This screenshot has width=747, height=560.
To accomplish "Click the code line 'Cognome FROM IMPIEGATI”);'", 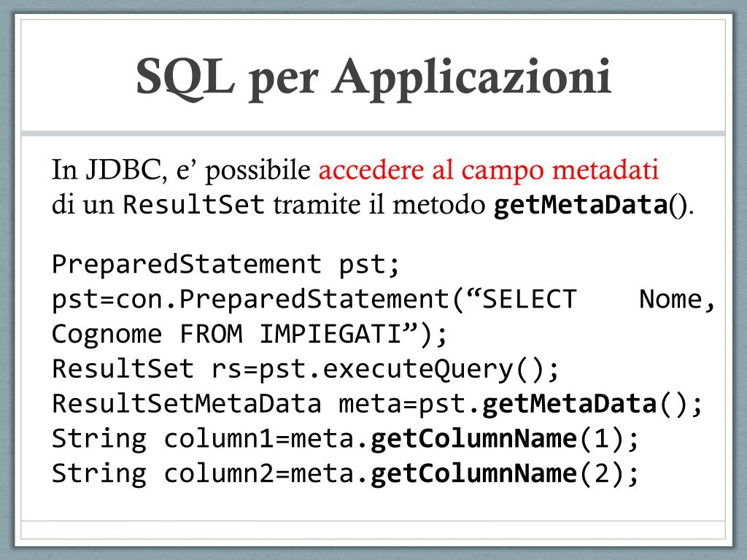I will [249, 334].
